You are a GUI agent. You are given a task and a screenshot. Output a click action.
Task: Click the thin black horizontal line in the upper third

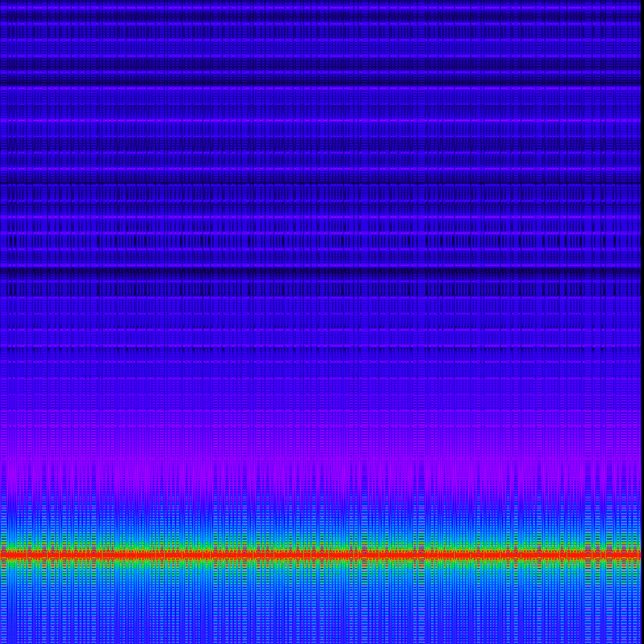(x=322, y=183)
